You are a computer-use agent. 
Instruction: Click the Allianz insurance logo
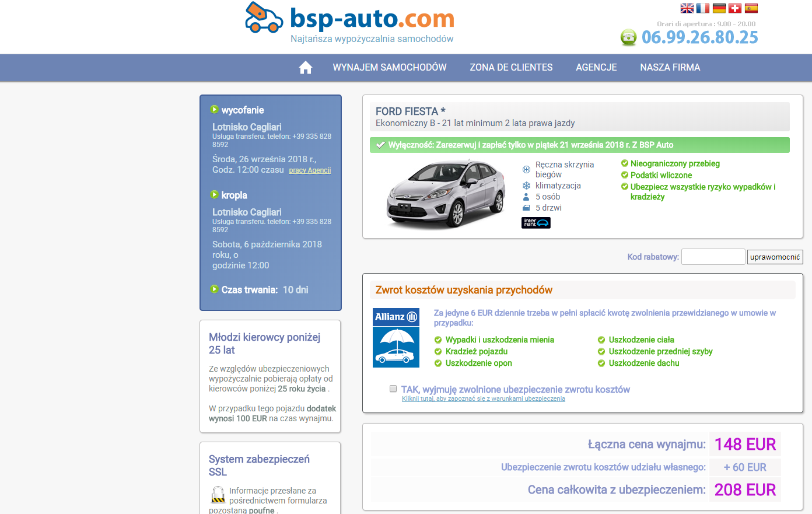pyautogui.click(x=396, y=317)
